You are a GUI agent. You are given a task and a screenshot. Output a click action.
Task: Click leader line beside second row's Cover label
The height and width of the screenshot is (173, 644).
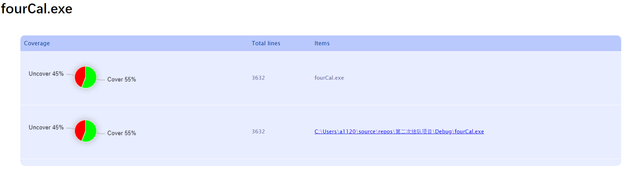click(101, 134)
